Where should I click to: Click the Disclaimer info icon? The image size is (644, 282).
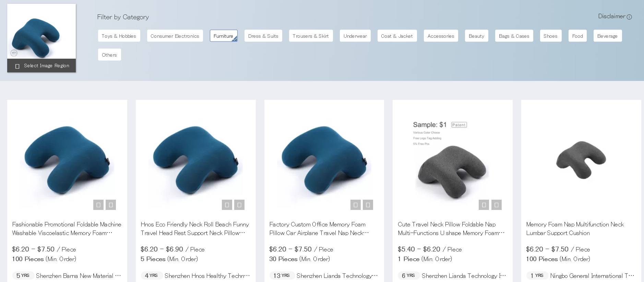point(629,17)
